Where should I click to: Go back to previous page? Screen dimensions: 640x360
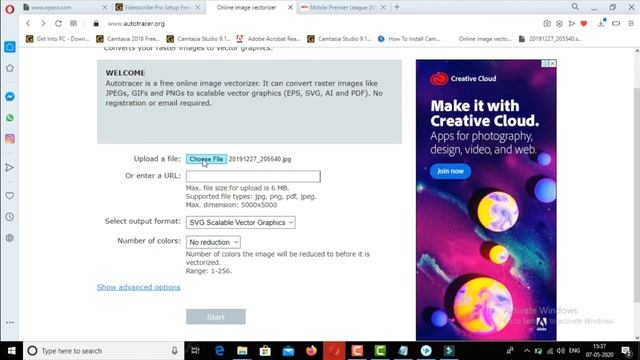click(x=28, y=24)
